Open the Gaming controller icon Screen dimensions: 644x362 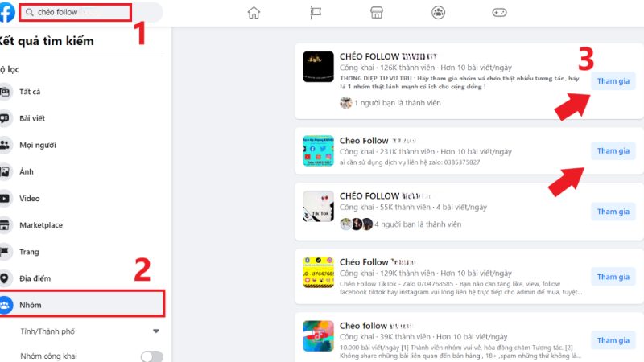[499, 13]
